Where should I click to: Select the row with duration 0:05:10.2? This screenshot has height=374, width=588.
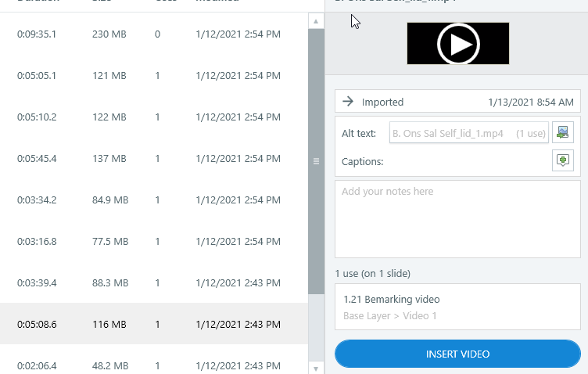154,117
